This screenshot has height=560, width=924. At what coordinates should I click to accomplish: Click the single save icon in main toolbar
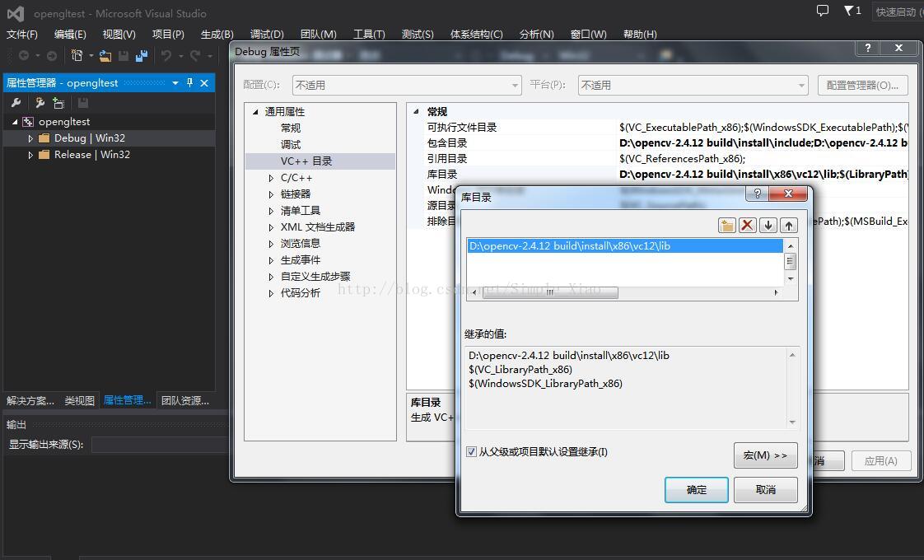pyautogui.click(x=124, y=55)
